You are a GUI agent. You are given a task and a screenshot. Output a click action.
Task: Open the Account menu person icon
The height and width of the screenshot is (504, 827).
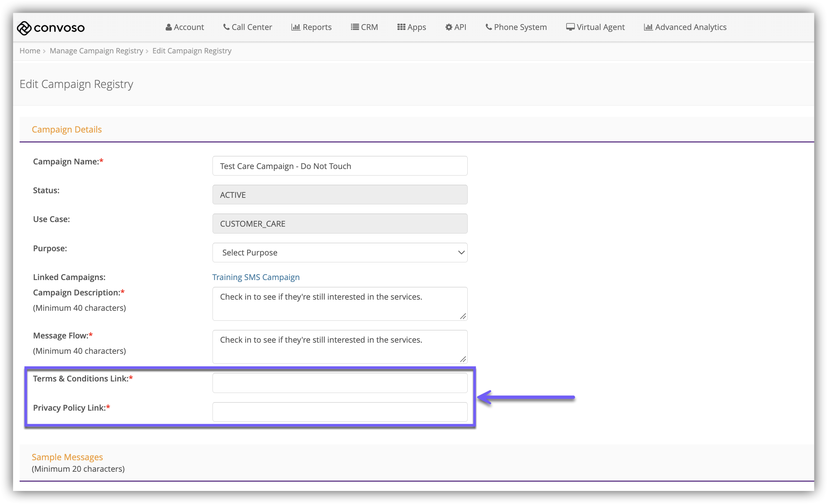click(169, 27)
